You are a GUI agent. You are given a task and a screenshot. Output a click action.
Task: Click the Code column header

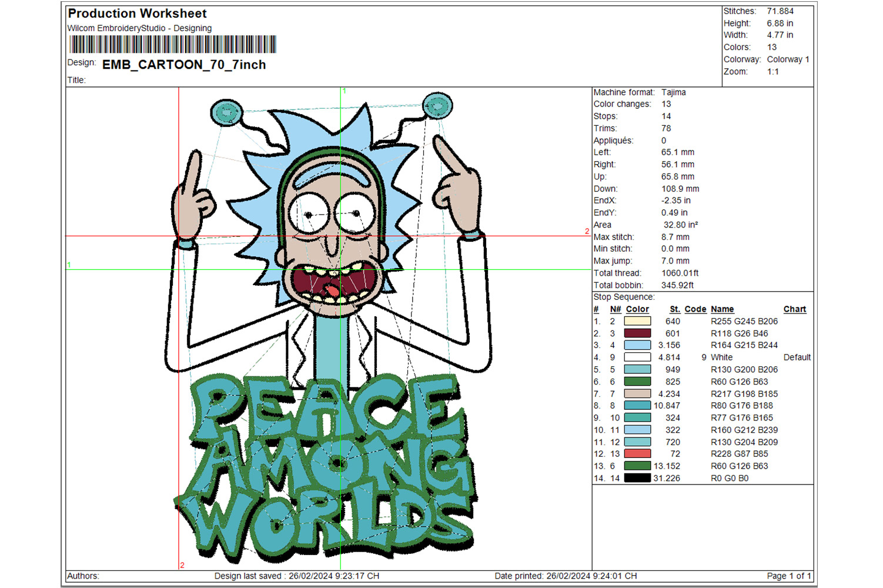coord(695,309)
